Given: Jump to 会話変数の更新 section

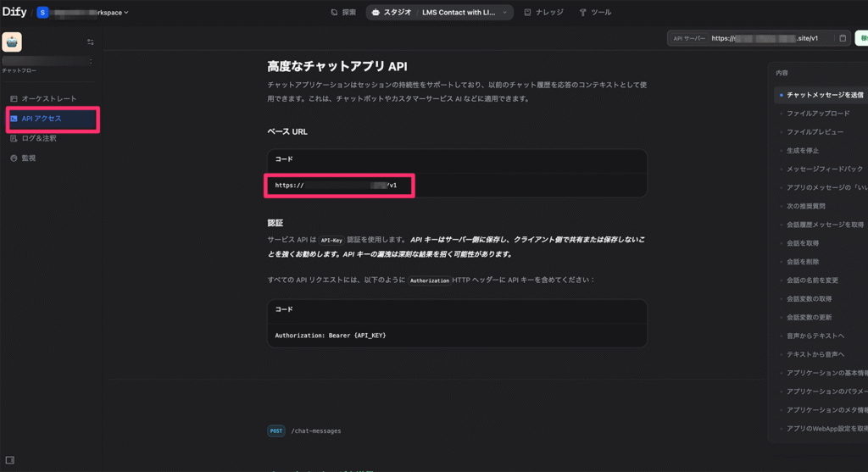Looking at the screenshot, I should (x=809, y=317).
